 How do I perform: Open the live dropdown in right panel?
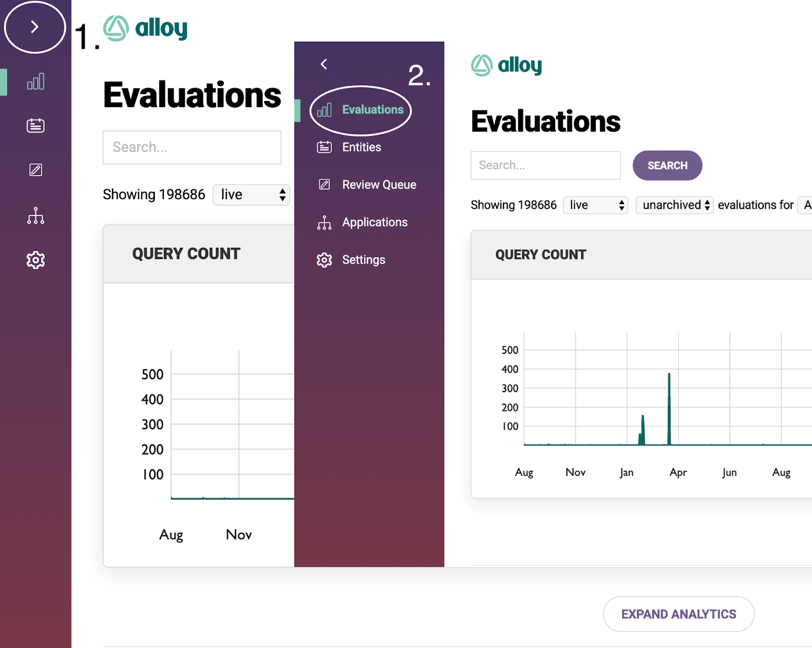596,205
